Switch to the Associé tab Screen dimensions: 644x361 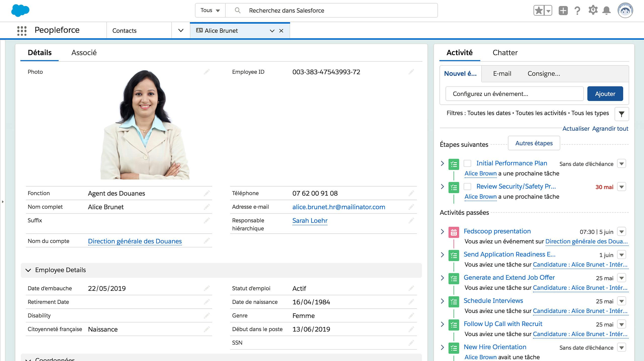[x=84, y=53]
